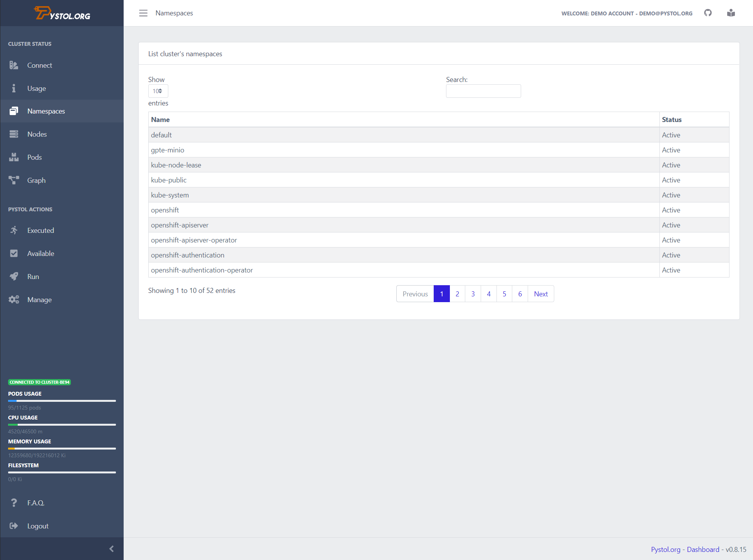Go to the Next page of results
The width and height of the screenshot is (753, 560).
point(540,294)
